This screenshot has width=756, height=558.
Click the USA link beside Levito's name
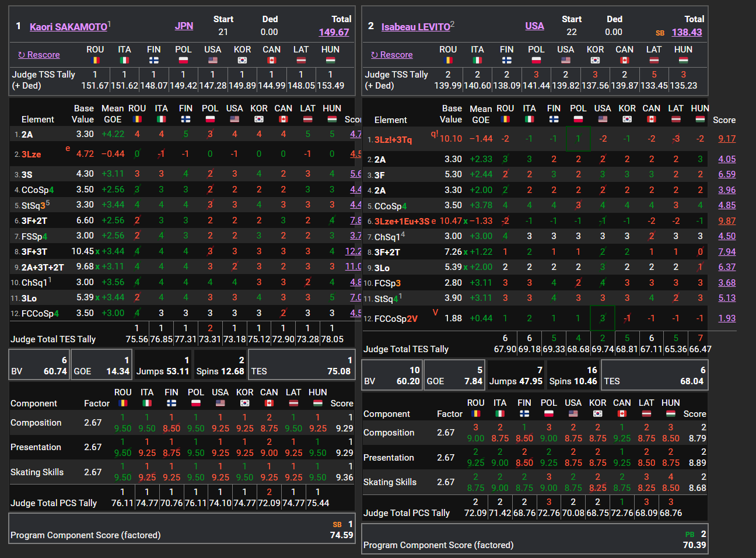534,26
